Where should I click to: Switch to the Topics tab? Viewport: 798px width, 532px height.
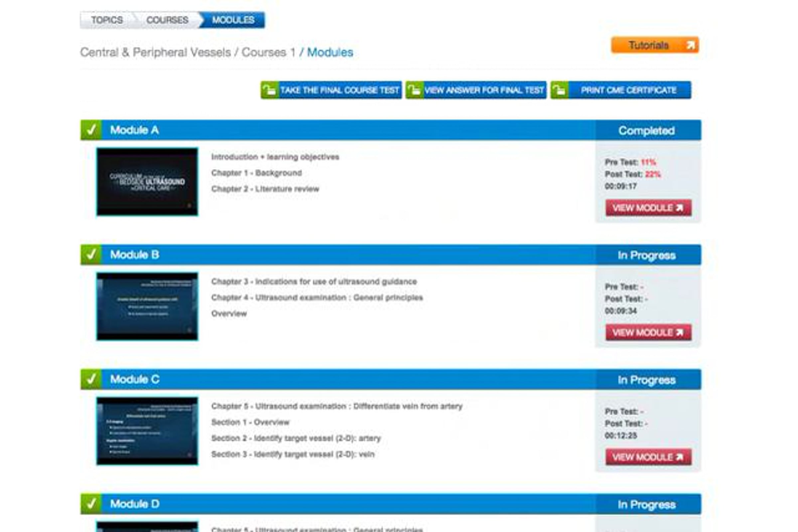pyautogui.click(x=107, y=20)
